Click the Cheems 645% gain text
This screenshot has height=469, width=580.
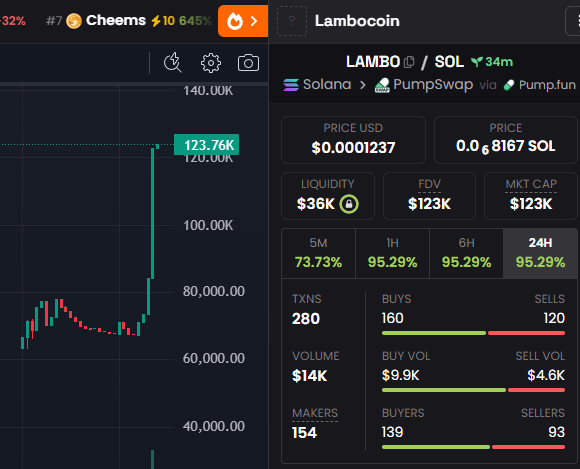point(195,21)
